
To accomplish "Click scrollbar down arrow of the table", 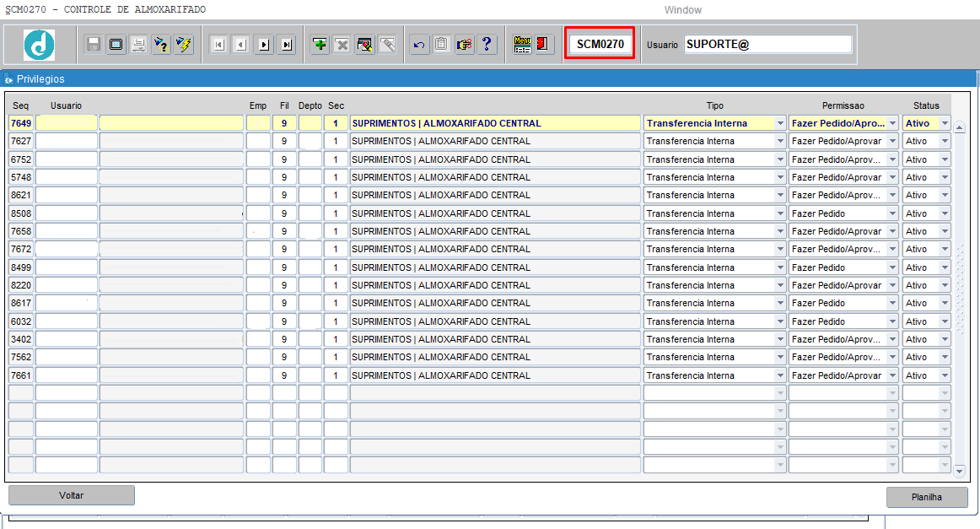I will pos(959,471).
